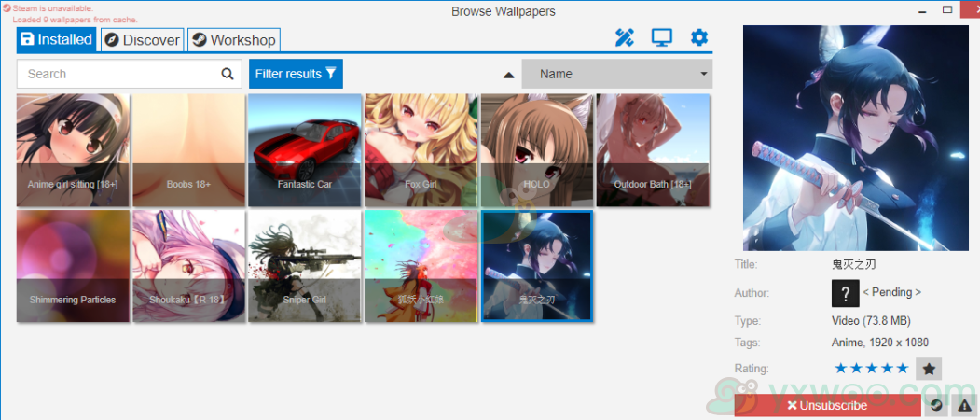Select the 狐妖小红娘 wallpaper thumbnail
This screenshot has width=980, height=420.
[x=421, y=266]
